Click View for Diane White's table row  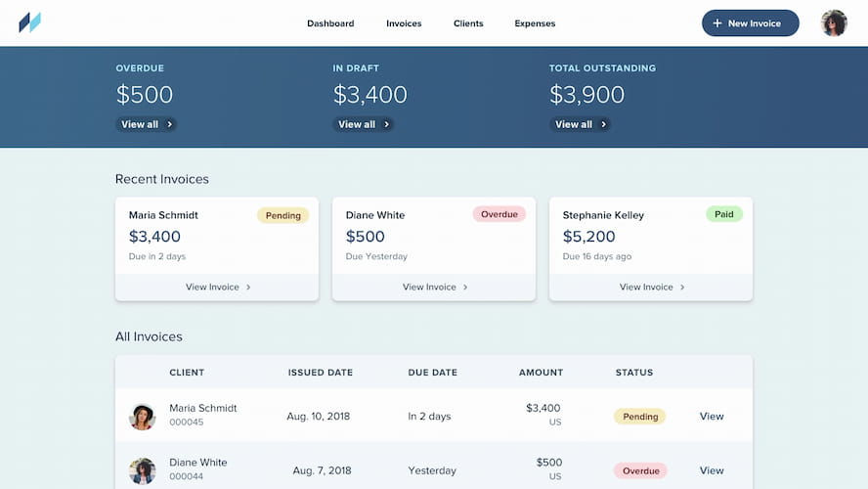(712, 470)
